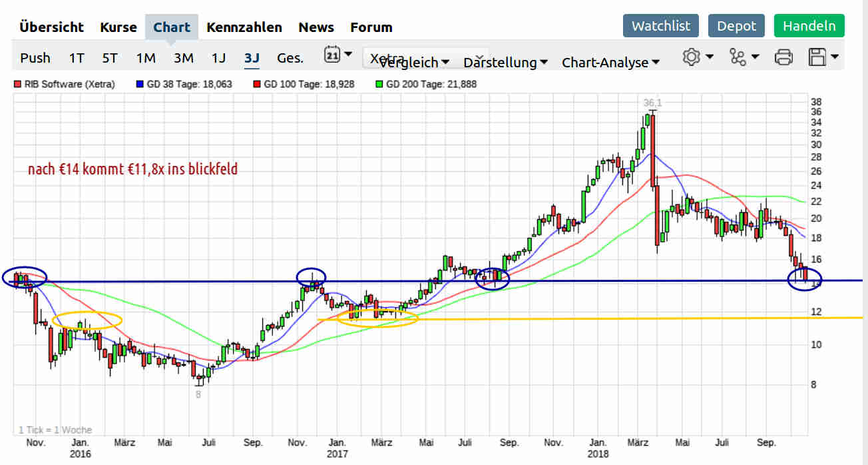Screen dimensions: 868x465
Task: Click the 2018 year axis label
Action: 597,454
